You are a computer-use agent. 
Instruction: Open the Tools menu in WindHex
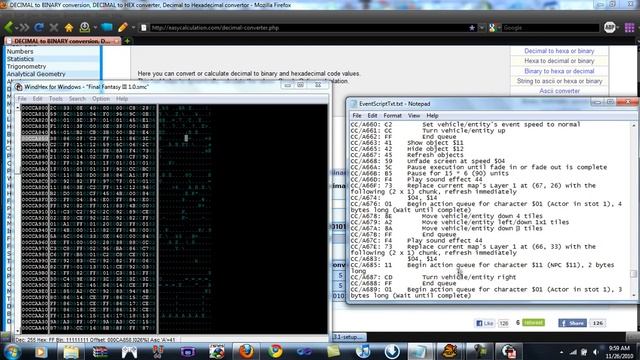pos(56,99)
